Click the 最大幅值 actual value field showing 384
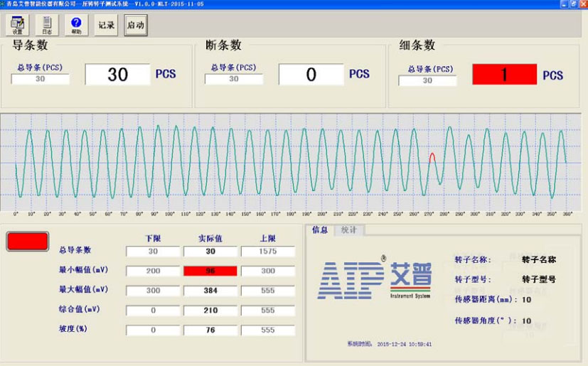588x366 pixels. 210,291
